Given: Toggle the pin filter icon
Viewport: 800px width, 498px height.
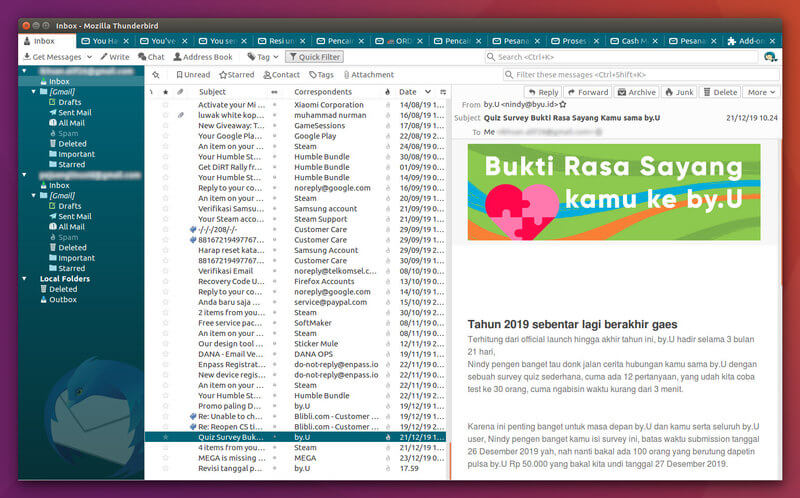Looking at the screenshot, I should 156,74.
